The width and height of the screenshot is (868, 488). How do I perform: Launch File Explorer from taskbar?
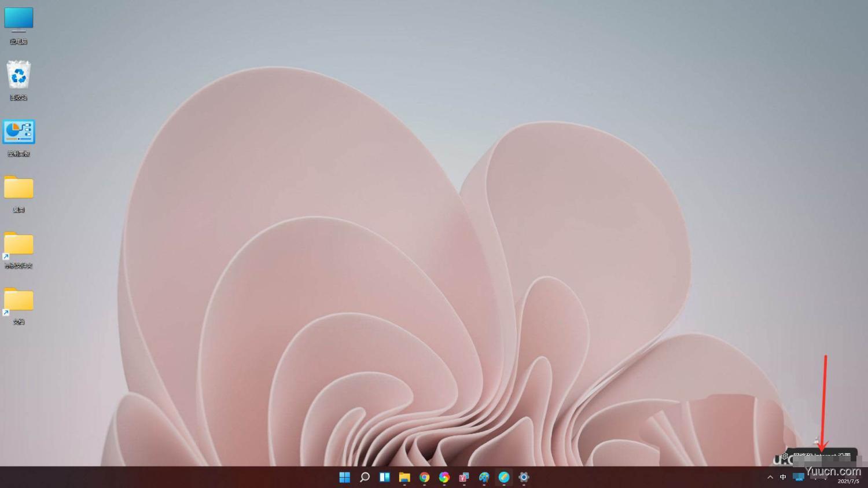tap(404, 477)
